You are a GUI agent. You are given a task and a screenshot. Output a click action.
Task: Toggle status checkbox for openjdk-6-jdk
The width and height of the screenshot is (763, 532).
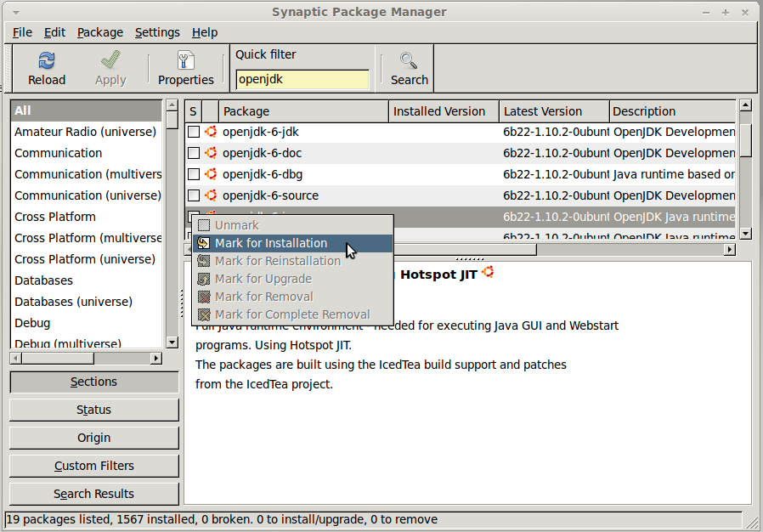(194, 132)
